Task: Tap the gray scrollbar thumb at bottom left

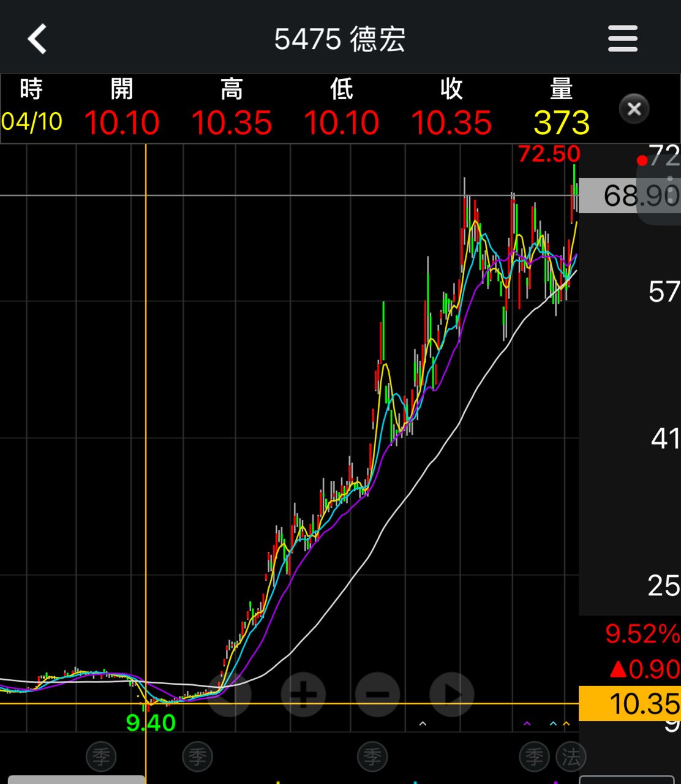Action: click(x=77, y=779)
